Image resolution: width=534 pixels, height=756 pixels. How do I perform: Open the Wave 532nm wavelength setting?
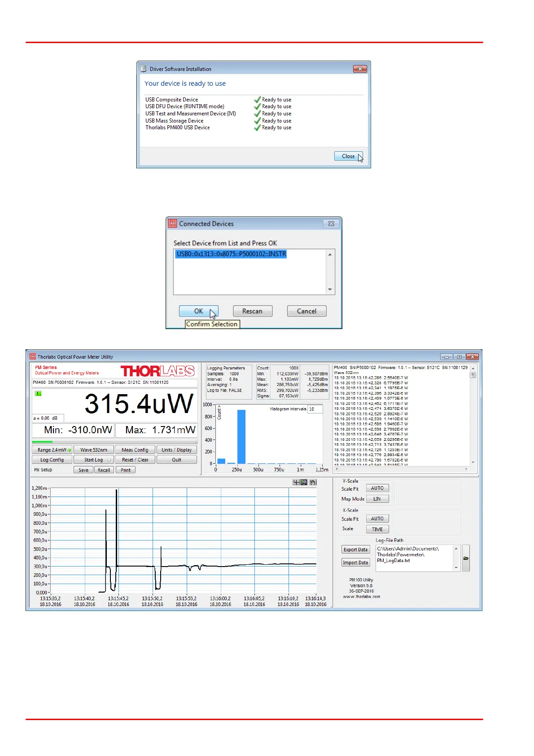94,450
